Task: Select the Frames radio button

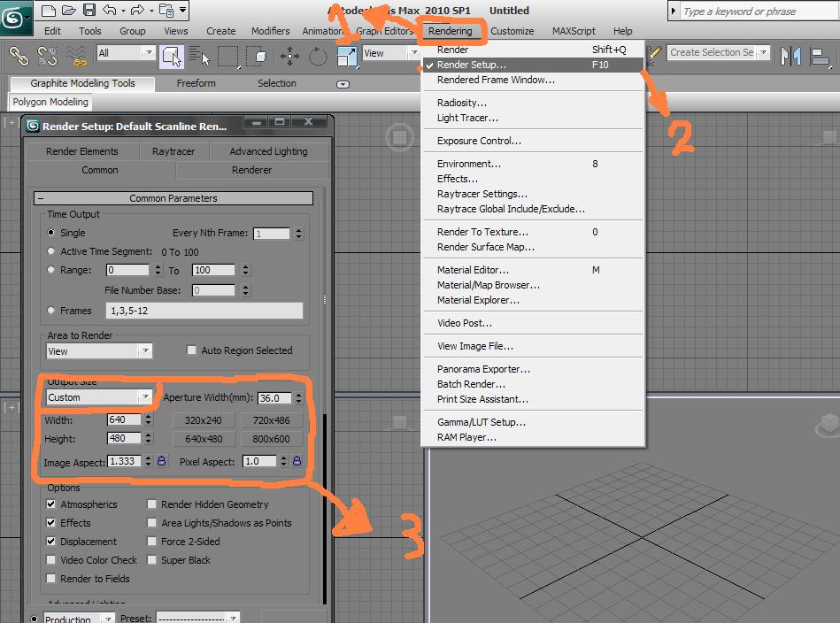Action: click(x=50, y=310)
